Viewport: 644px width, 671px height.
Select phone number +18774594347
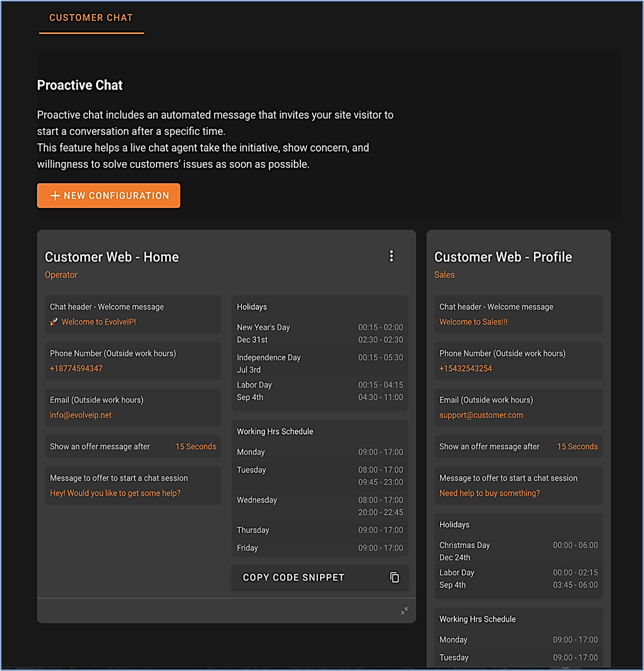pyautogui.click(x=76, y=369)
